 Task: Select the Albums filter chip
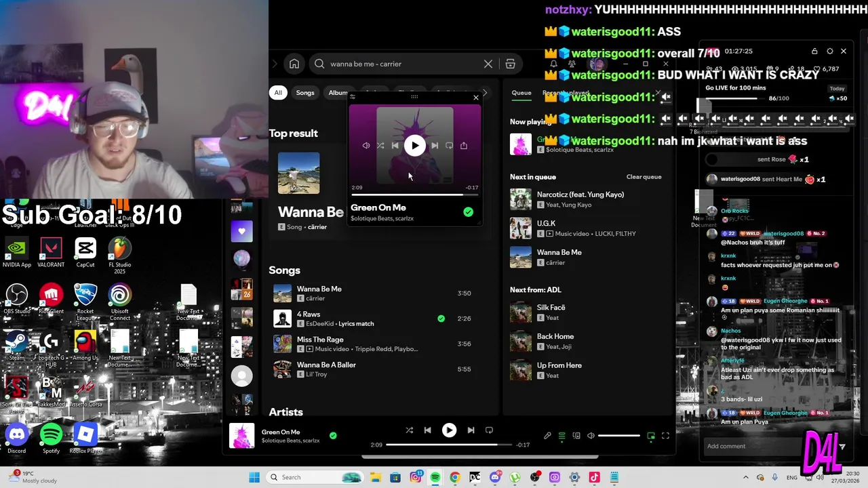tap(336, 93)
